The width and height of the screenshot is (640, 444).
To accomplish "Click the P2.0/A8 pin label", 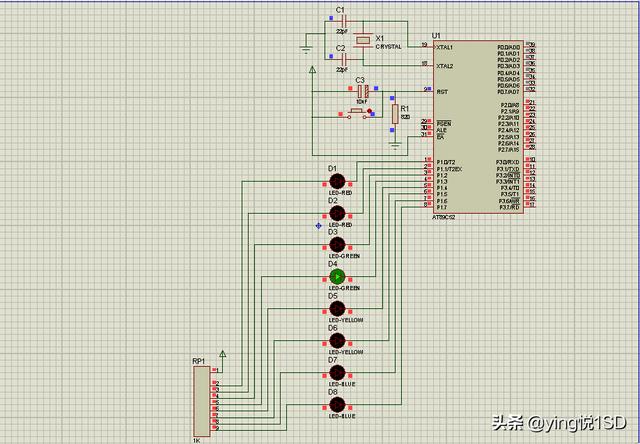I will pyautogui.click(x=510, y=105).
